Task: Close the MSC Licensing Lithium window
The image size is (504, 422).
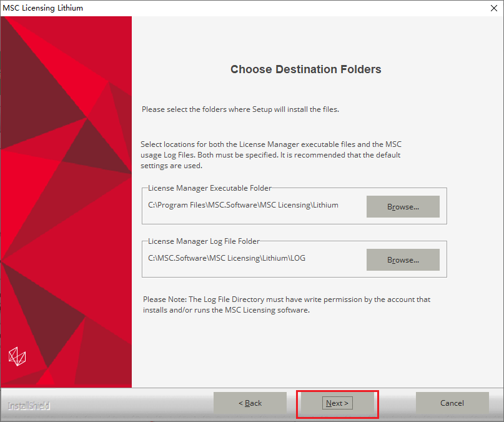Action: pyautogui.click(x=494, y=8)
